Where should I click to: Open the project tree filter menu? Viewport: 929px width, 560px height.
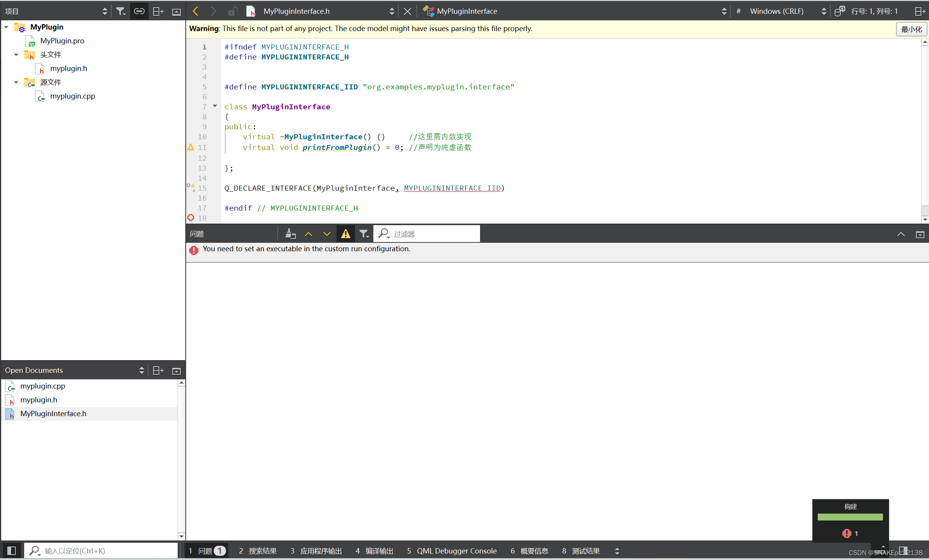click(x=120, y=12)
